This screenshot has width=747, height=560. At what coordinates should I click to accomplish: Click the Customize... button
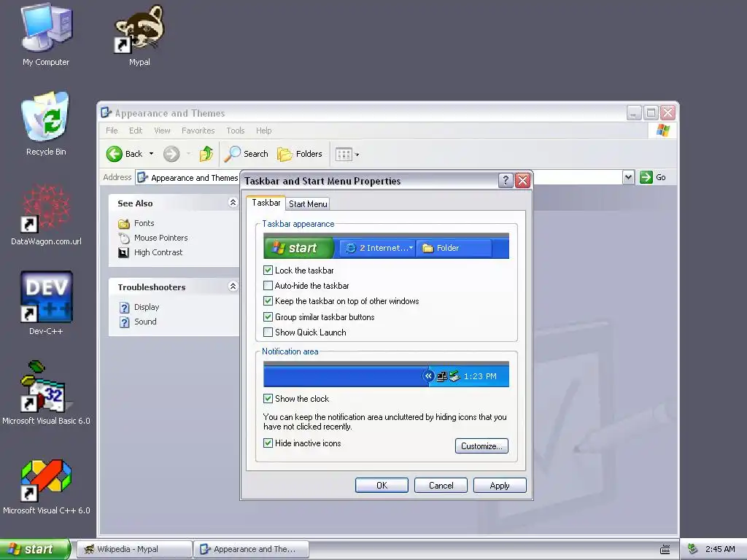pos(481,446)
